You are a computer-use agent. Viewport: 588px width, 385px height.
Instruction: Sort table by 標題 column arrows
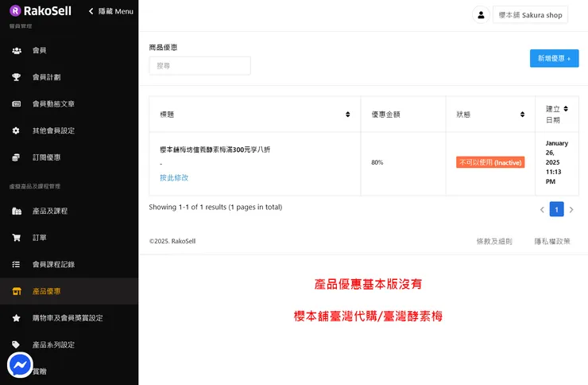(347, 115)
